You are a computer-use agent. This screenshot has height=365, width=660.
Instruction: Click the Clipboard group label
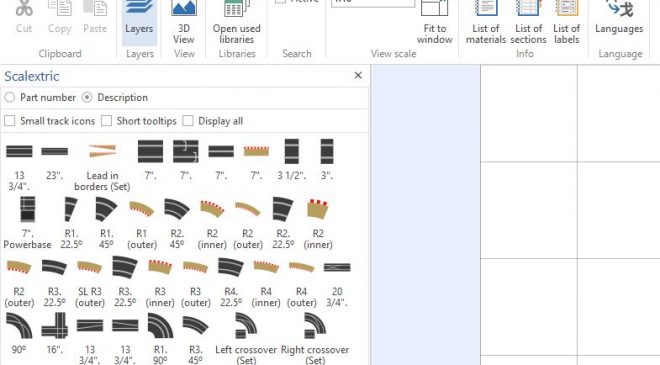click(x=60, y=54)
